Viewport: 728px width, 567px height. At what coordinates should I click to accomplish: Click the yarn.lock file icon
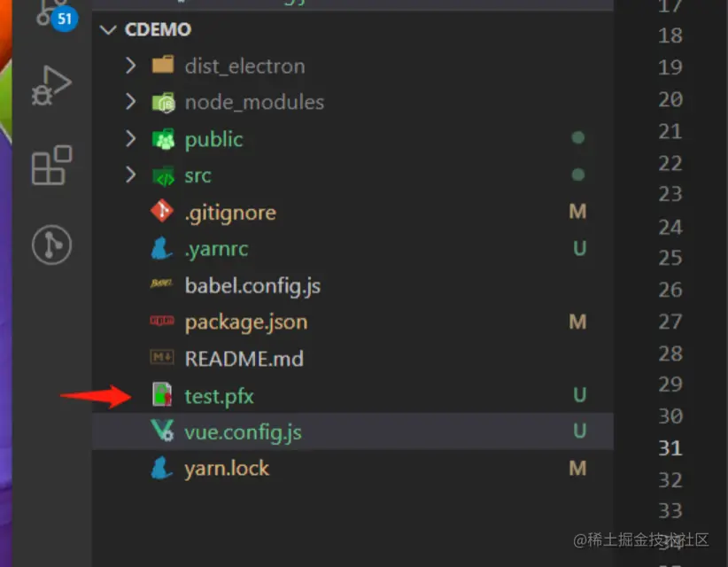(162, 469)
